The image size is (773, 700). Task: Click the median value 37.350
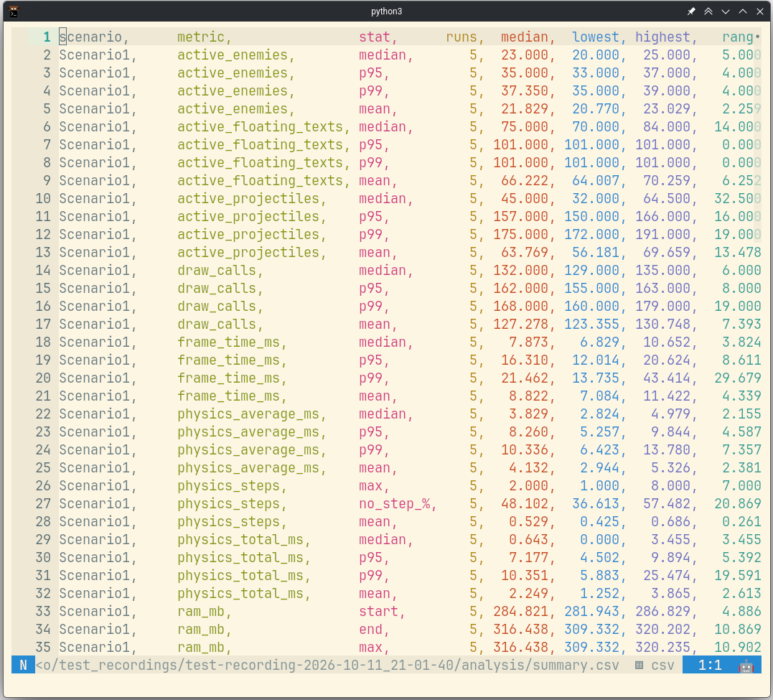point(525,90)
